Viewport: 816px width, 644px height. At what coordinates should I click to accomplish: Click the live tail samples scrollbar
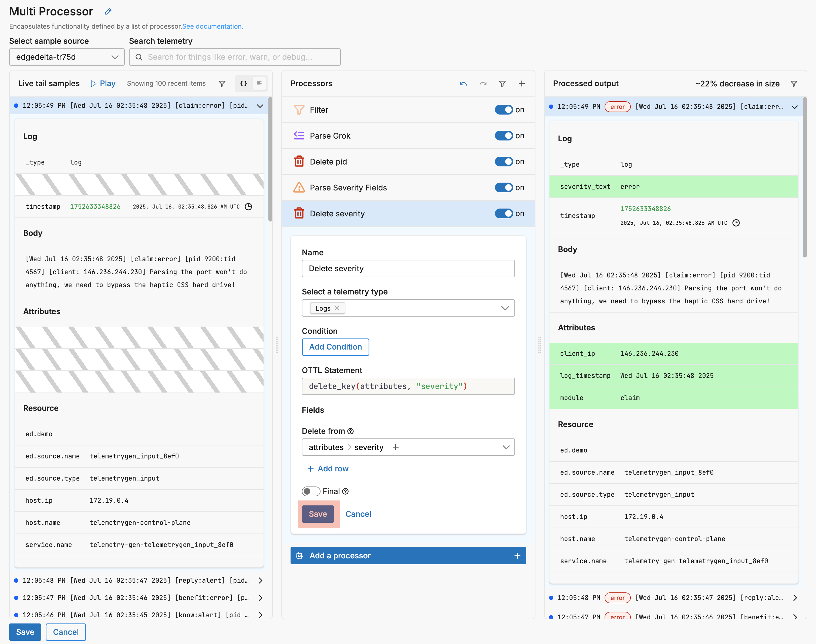270,159
